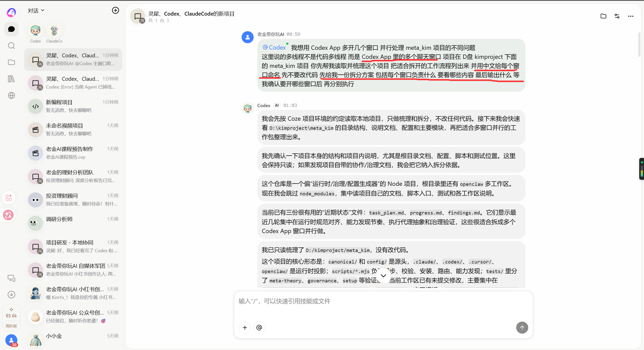Open the 小小金 conversation

click(73, 339)
